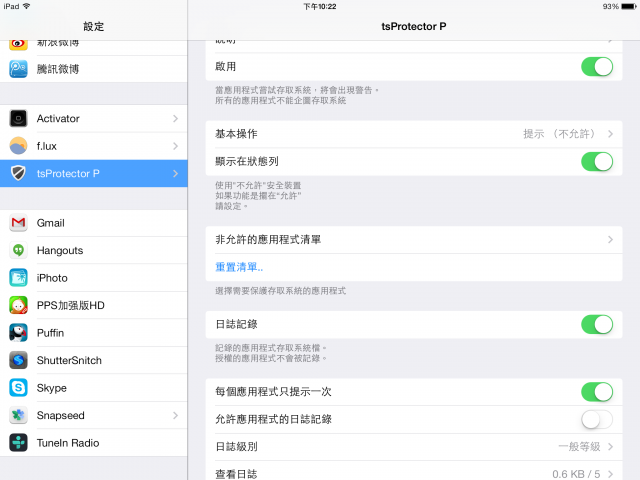Open the 日誌級別 row
Screen dimensions: 640x480
pyautogui.click(x=414, y=447)
